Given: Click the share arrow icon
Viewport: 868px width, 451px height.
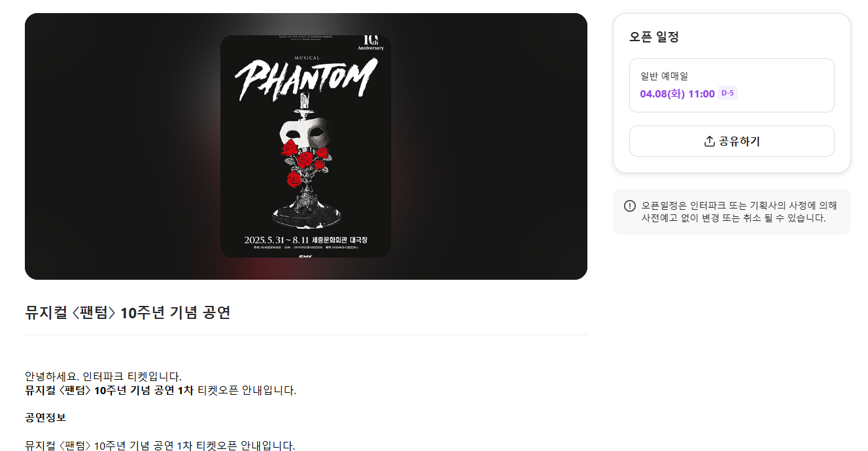Looking at the screenshot, I should (709, 141).
